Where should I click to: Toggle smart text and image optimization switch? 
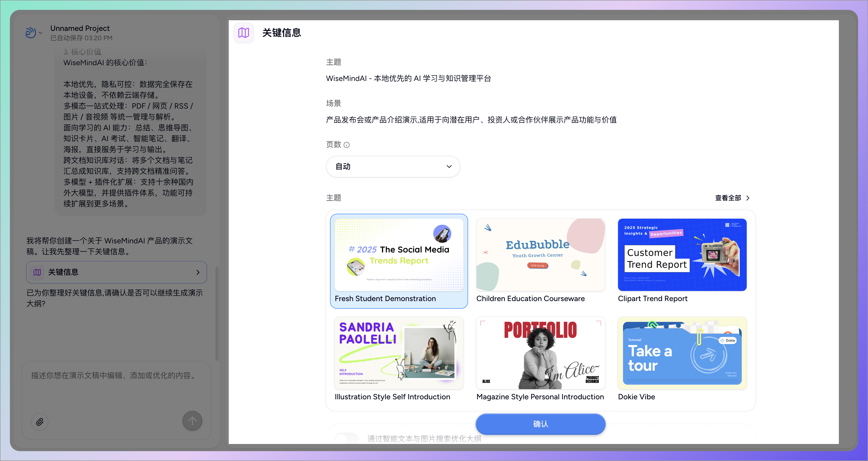coord(346,438)
